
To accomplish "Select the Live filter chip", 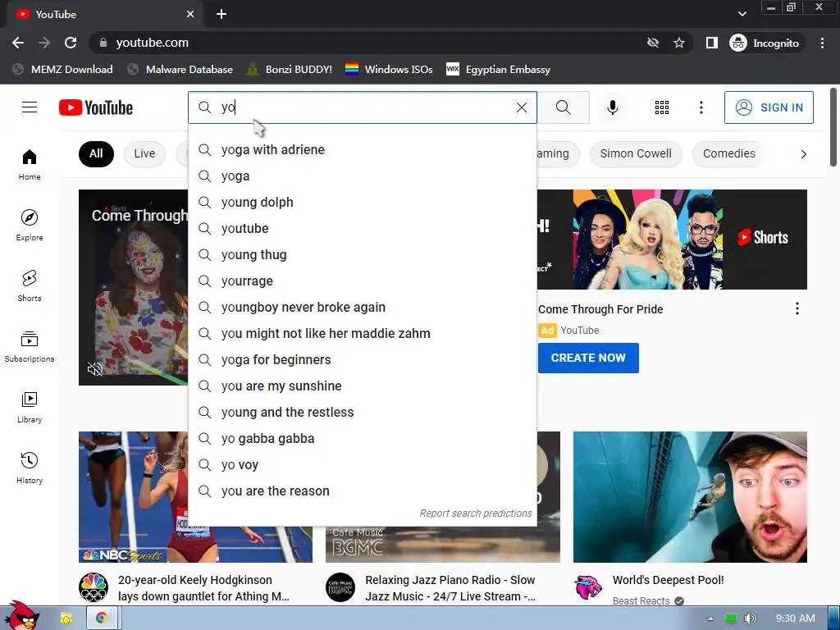I will (144, 153).
